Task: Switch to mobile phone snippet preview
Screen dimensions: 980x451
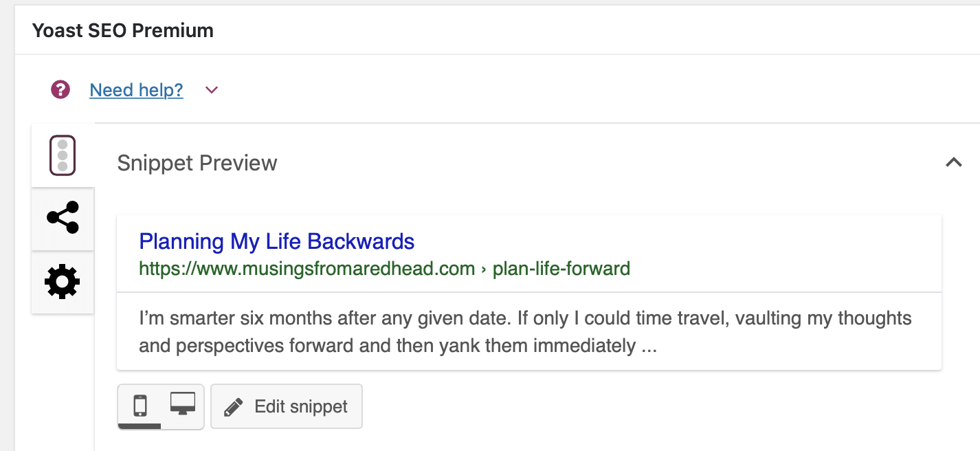Action: (140, 406)
